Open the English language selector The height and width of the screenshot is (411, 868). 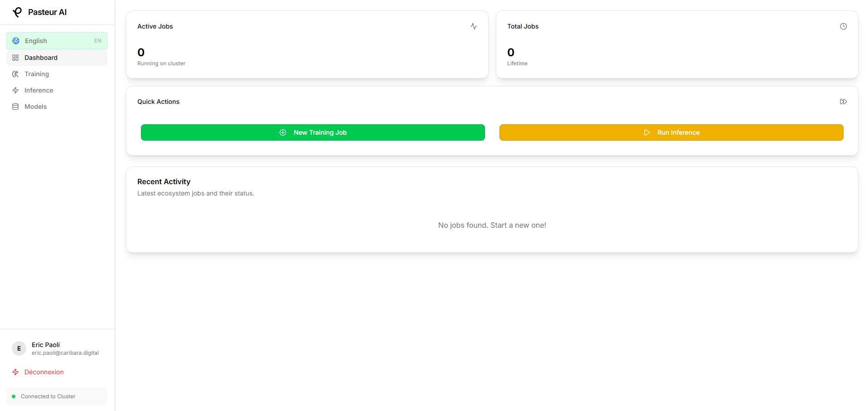[57, 41]
